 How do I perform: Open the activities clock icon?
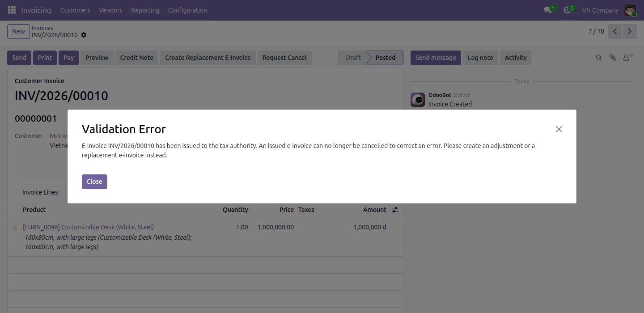(568, 10)
